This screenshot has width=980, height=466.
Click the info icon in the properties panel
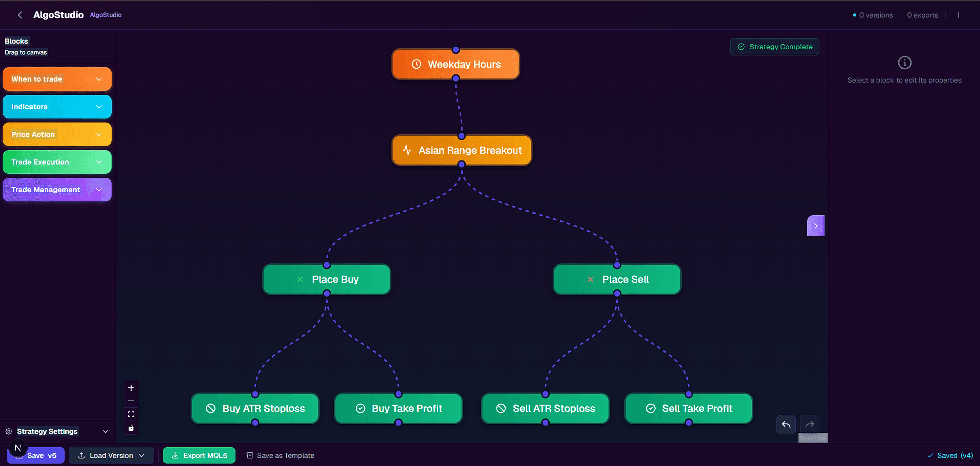click(x=905, y=62)
